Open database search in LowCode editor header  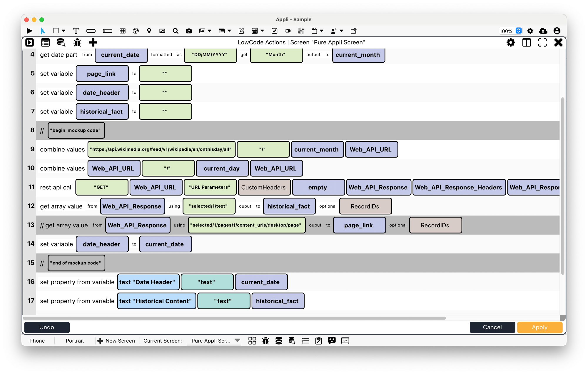tap(61, 43)
